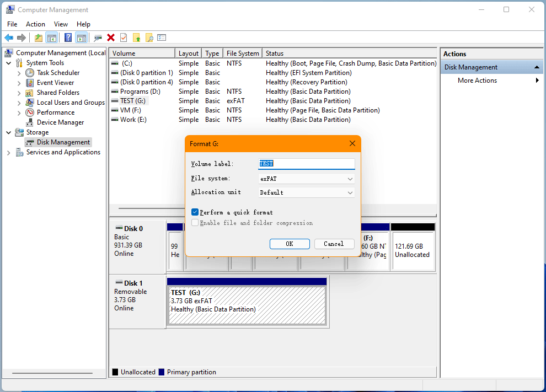Collapse Disk Management actions section arrow
This screenshot has width=546, height=392.
[537, 67]
